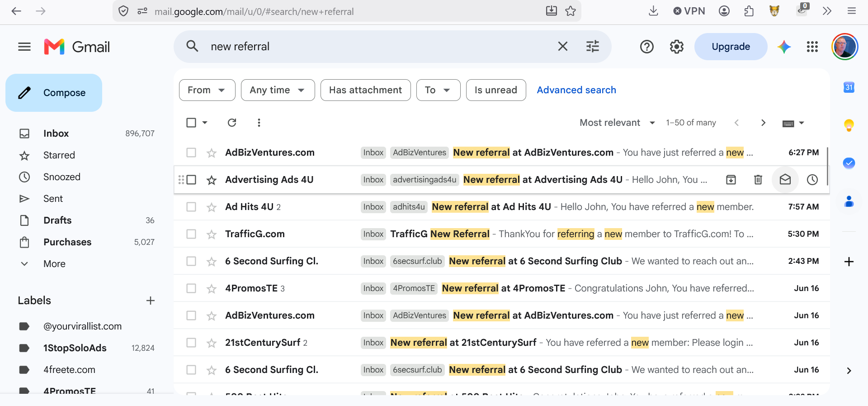Open the From filter dropdown
The width and height of the screenshot is (868, 406).
[x=207, y=90]
